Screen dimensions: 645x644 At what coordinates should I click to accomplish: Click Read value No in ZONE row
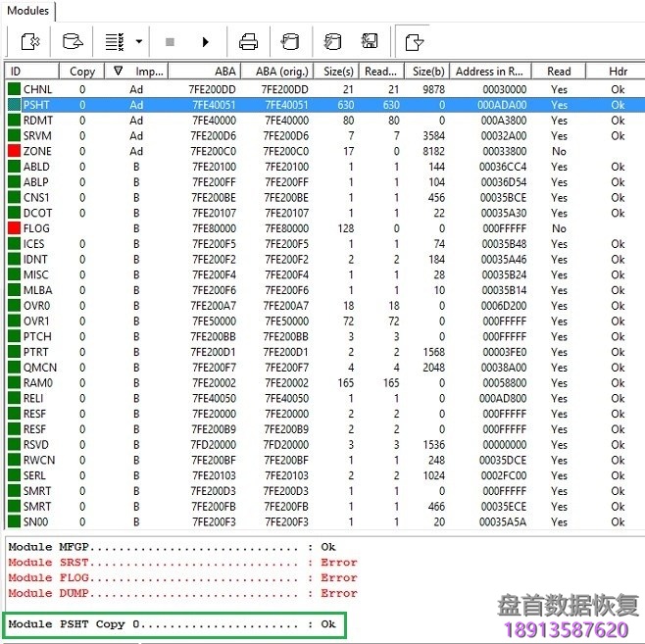point(559,151)
